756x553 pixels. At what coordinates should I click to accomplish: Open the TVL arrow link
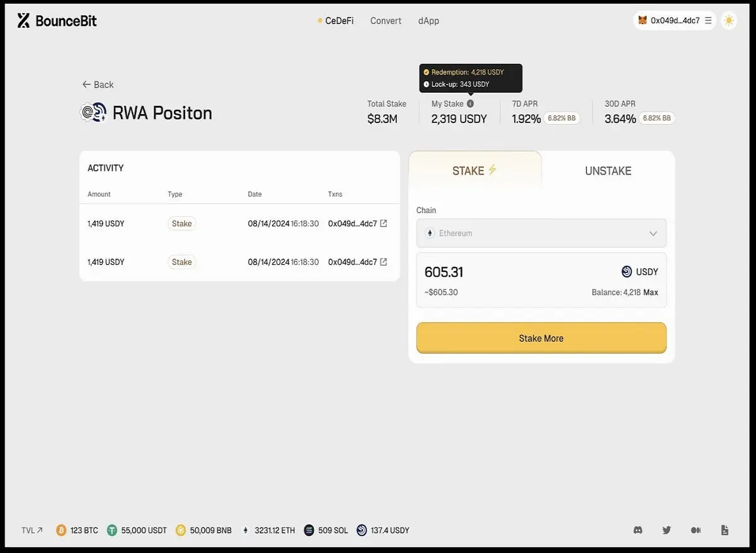point(32,530)
